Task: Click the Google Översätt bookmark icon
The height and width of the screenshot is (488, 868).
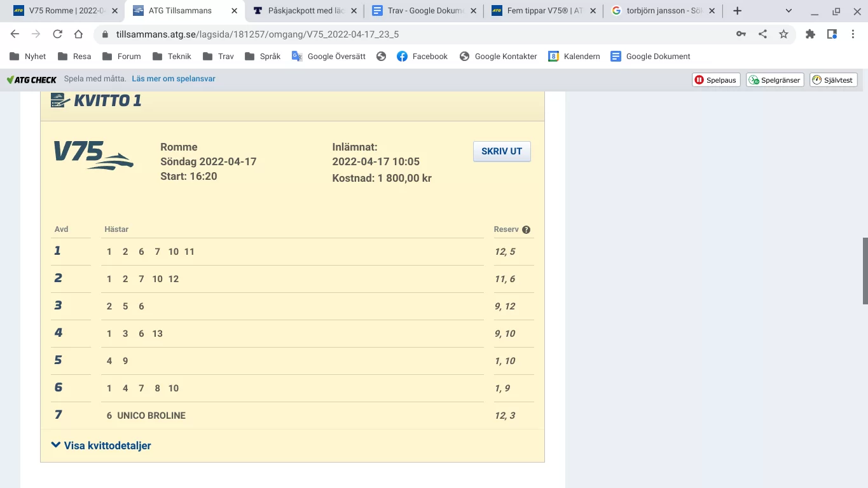Action: tap(296, 56)
